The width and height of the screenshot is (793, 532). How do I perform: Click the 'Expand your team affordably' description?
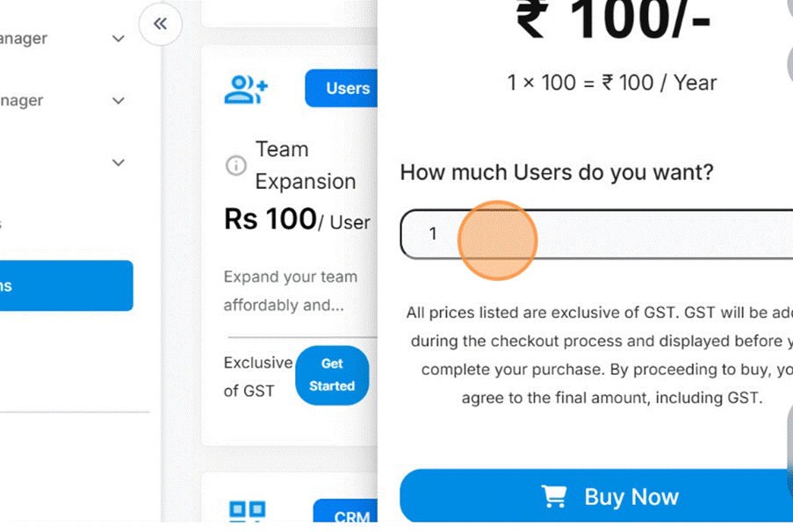tap(290, 291)
